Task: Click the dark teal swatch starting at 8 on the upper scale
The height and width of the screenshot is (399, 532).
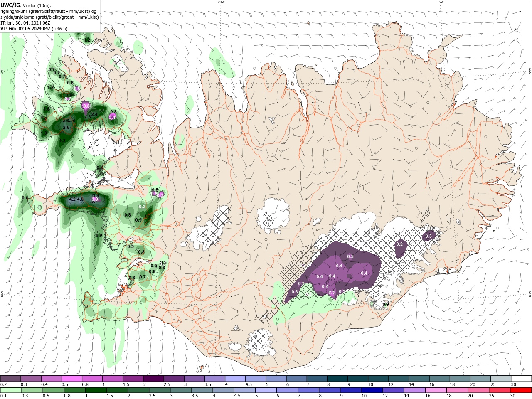Action: pyautogui.click(x=337, y=379)
